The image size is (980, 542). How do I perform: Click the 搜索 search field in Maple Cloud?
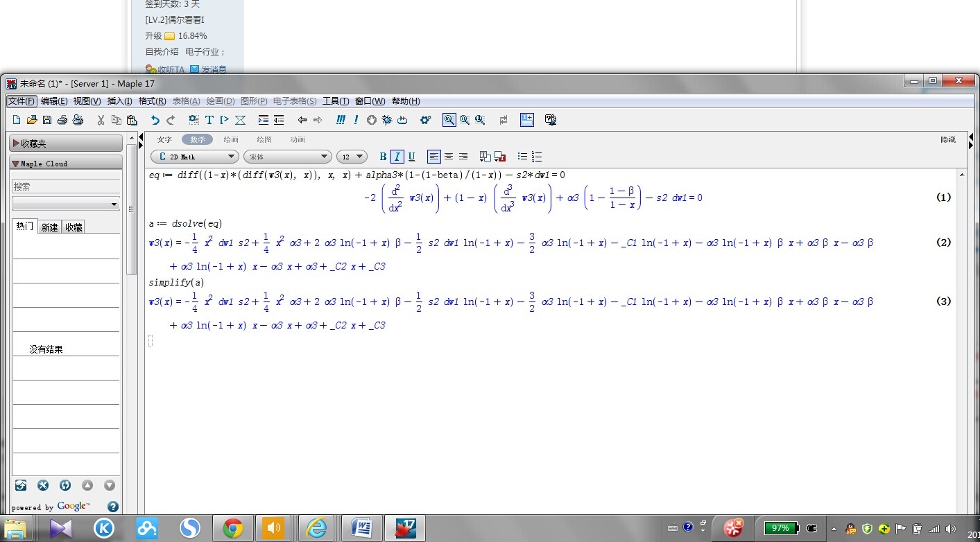tap(66, 186)
